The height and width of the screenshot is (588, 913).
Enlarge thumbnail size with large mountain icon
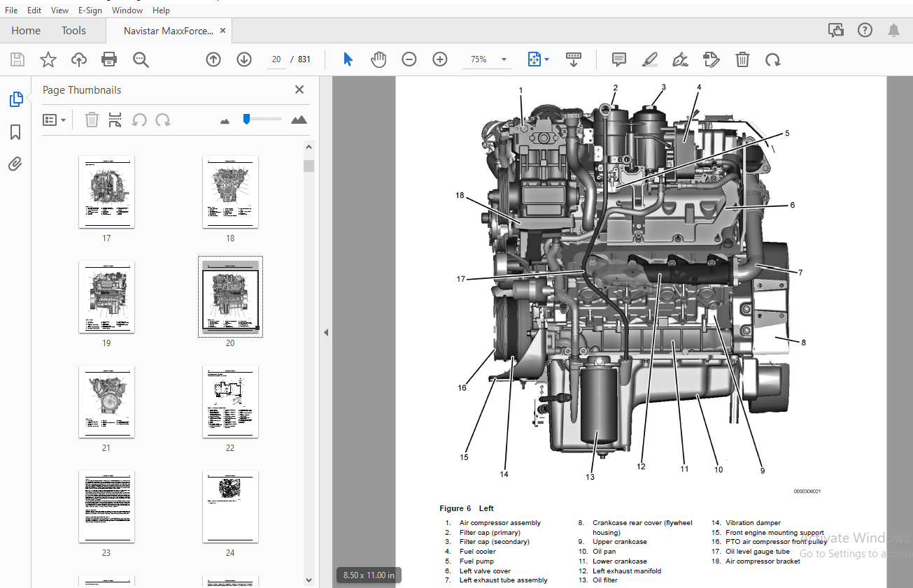click(x=299, y=120)
